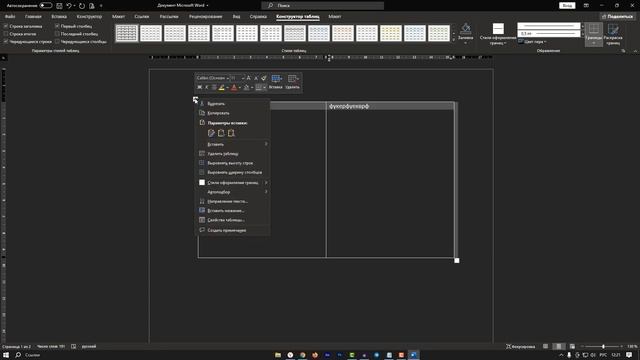Click the ribbon display options icon
Image resolution: width=640 pixels, height=360 pixels.
coord(586,5)
